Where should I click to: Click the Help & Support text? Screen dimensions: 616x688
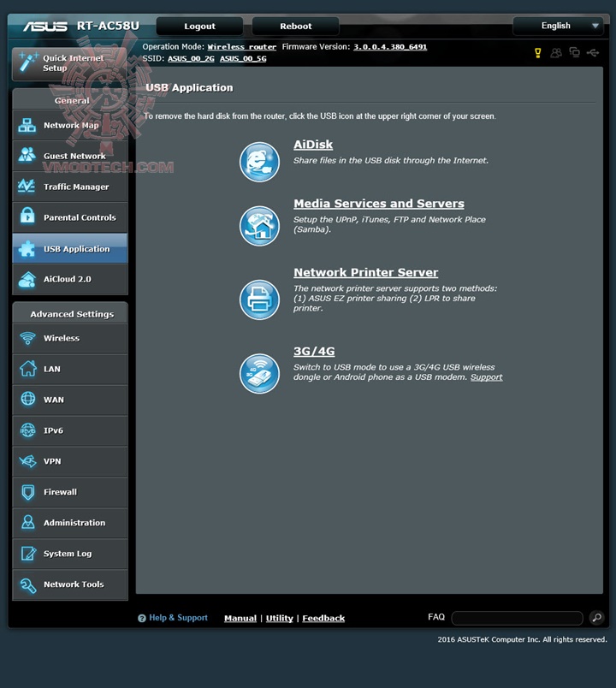point(178,618)
